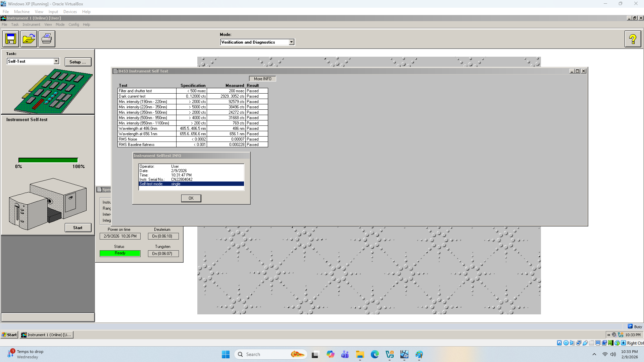Screen dimensions: 644x362
Task: Open help with the question mark icon
Action: coord(633,39)
